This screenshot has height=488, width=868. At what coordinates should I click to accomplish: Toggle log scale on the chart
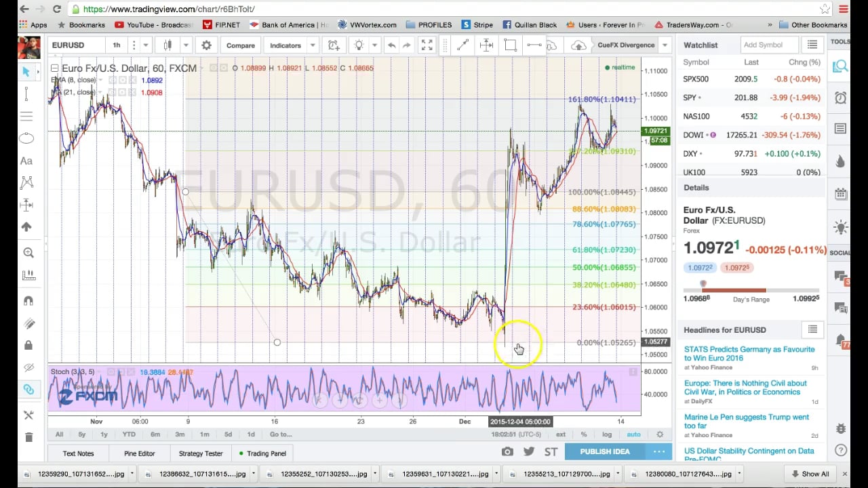[607, 434]
